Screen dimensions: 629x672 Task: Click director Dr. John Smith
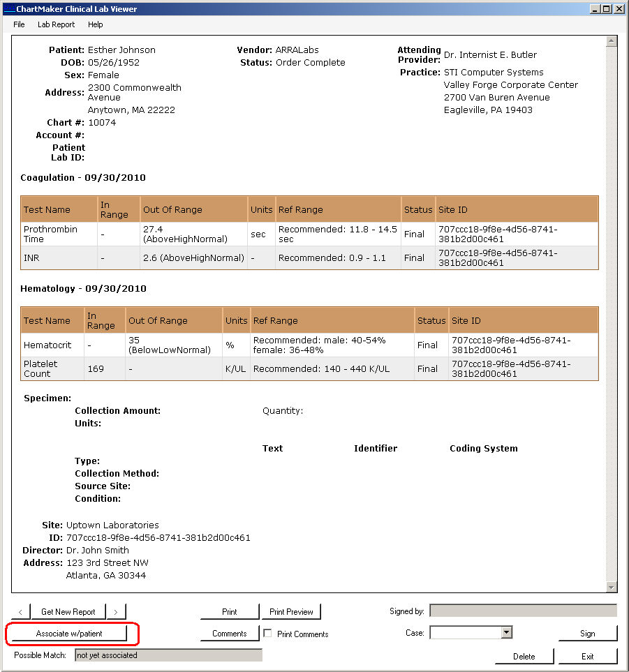click(97, 550)
